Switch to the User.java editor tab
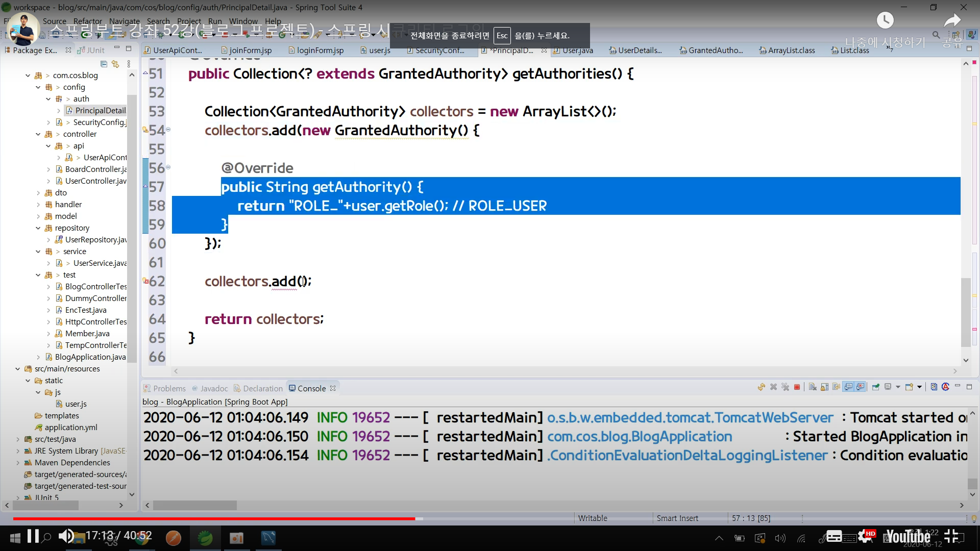The width and height of the screenshot is (980, 551). point(577,50)
